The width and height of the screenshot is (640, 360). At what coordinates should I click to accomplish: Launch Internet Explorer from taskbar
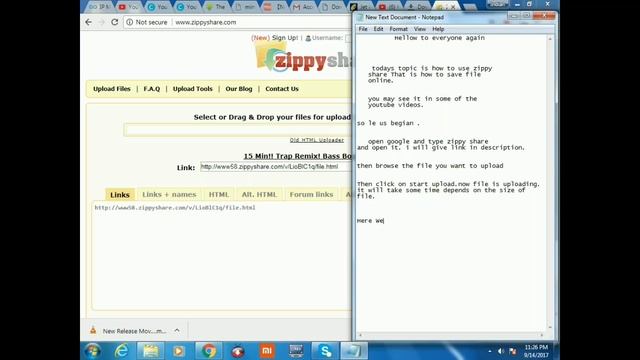tap(121, 351)
